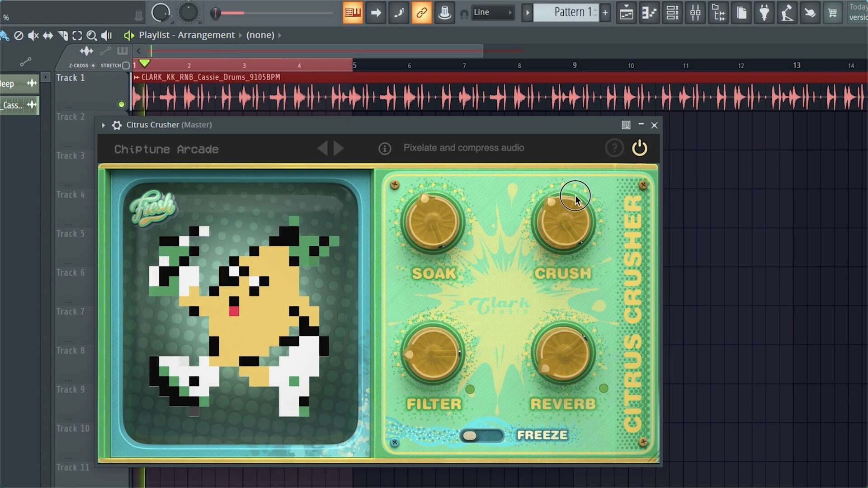Image resolution: width=868 pixels, height=488 pixels.
Task: Open Citrus Crusher gear settings menu
Action: (117, 125)
